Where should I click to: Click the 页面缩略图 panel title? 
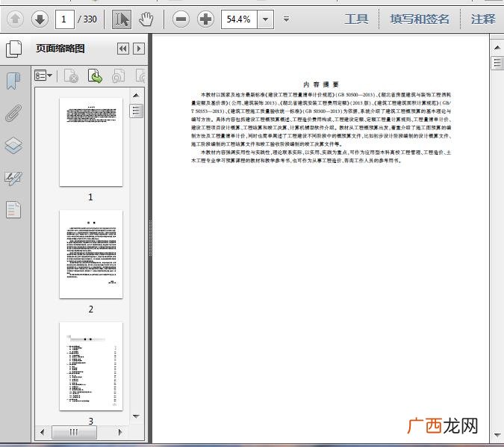60,49
